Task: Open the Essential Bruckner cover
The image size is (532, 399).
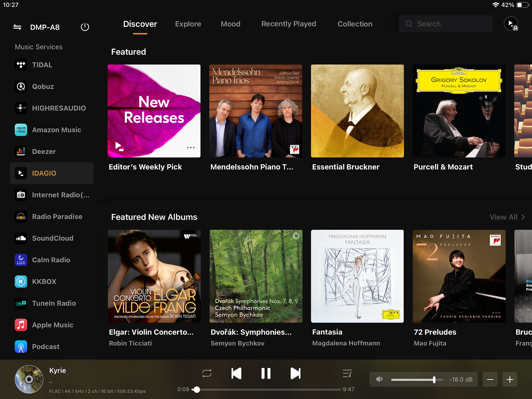Action: 357,111
